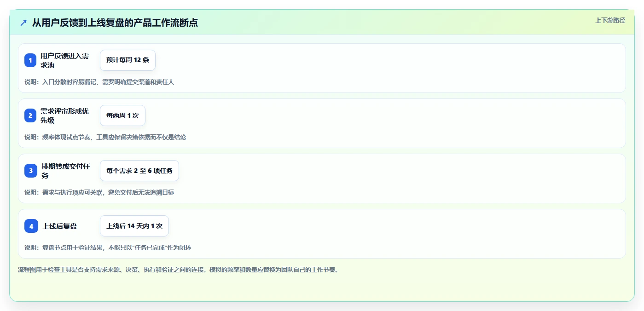Click step number 1 badge
Screen dimensions: 644x311
30,60
